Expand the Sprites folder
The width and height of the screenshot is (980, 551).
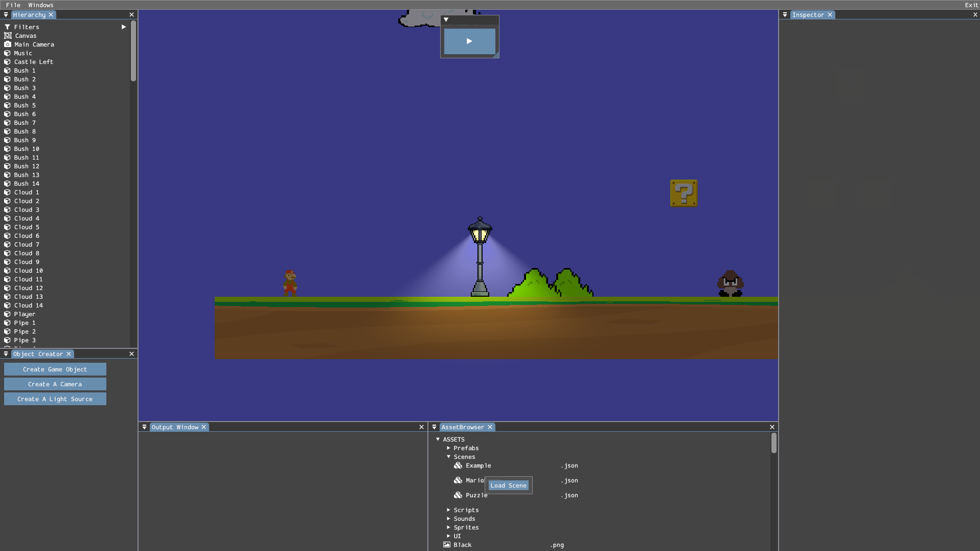pyautogui.click(x=448, y=527)
